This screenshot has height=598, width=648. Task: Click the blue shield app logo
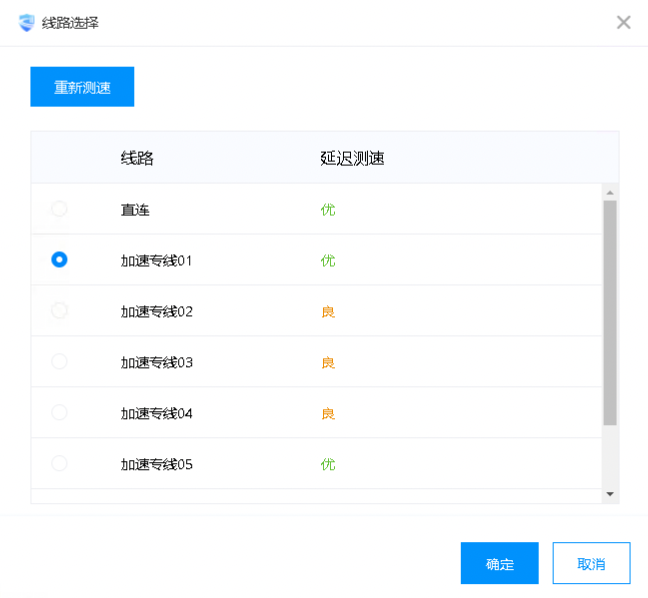point(27,22)
